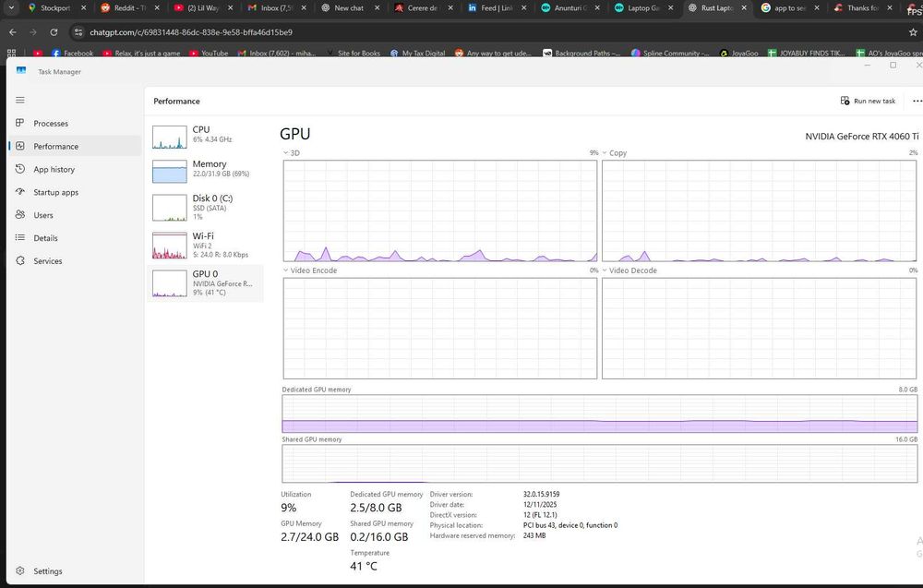Click the 41 °C temperature value

coord(363,566)
